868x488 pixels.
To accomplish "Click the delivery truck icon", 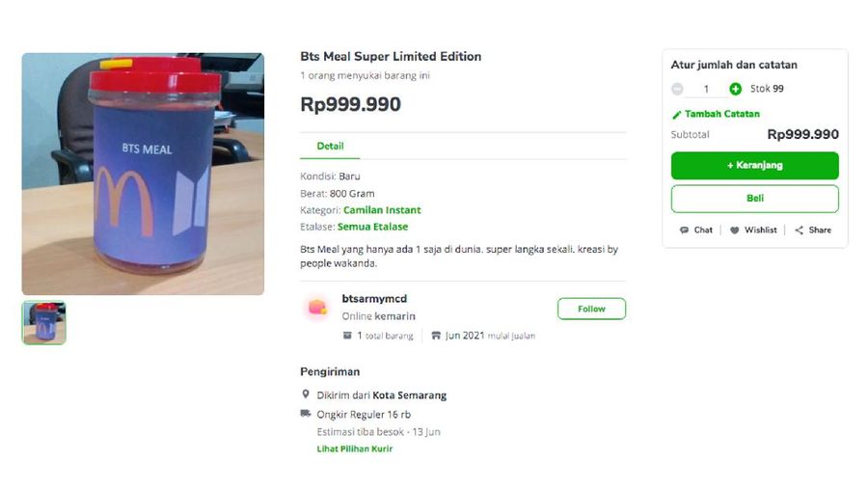I will pyautogui.click(x=306, y=414).
